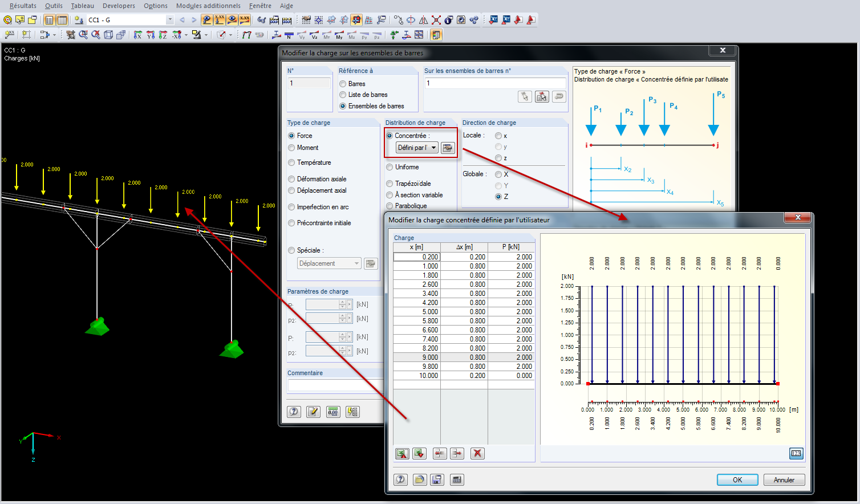Select the Ensembles de barres radio button

343,106
